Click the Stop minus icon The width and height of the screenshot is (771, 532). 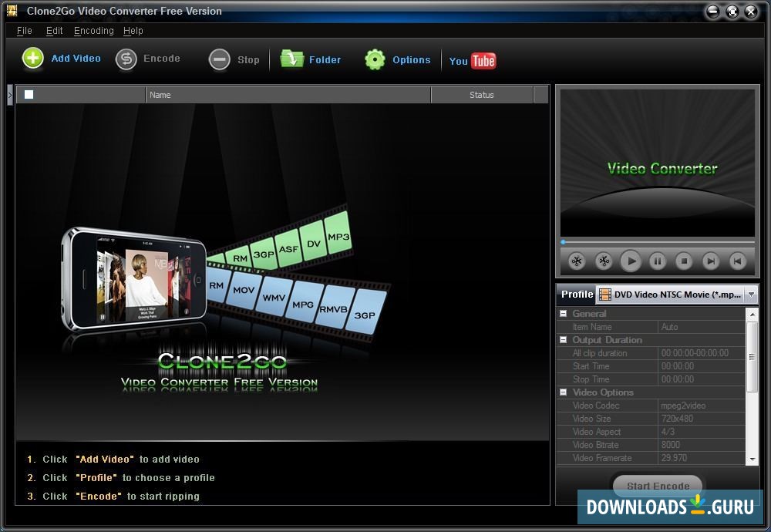click(x=219, y=60)
